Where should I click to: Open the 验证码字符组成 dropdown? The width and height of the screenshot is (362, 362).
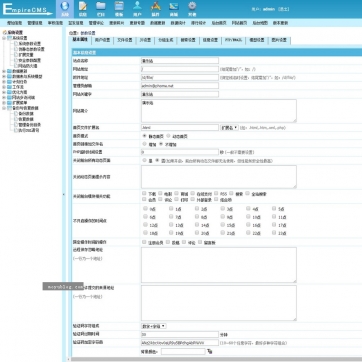154,326
